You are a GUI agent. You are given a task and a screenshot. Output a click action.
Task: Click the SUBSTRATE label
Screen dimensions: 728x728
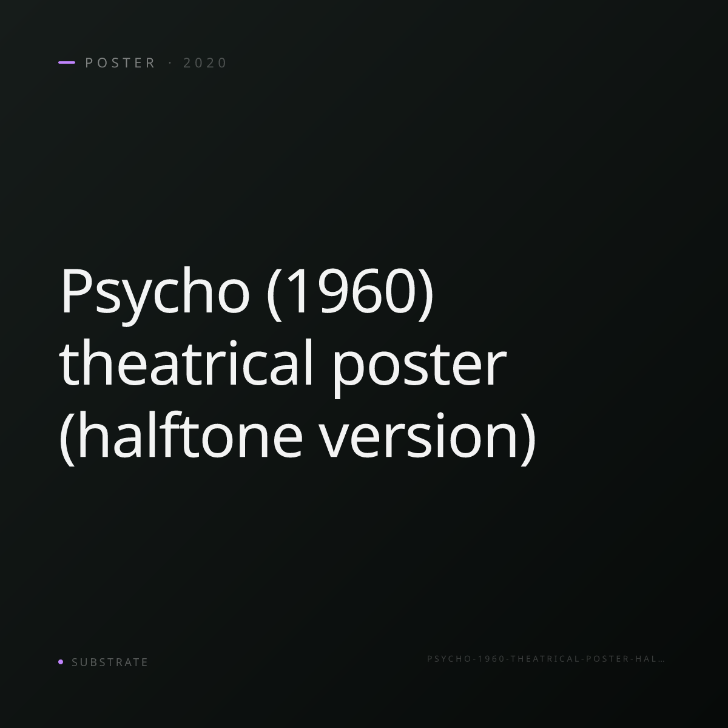(x=110, y=662)
